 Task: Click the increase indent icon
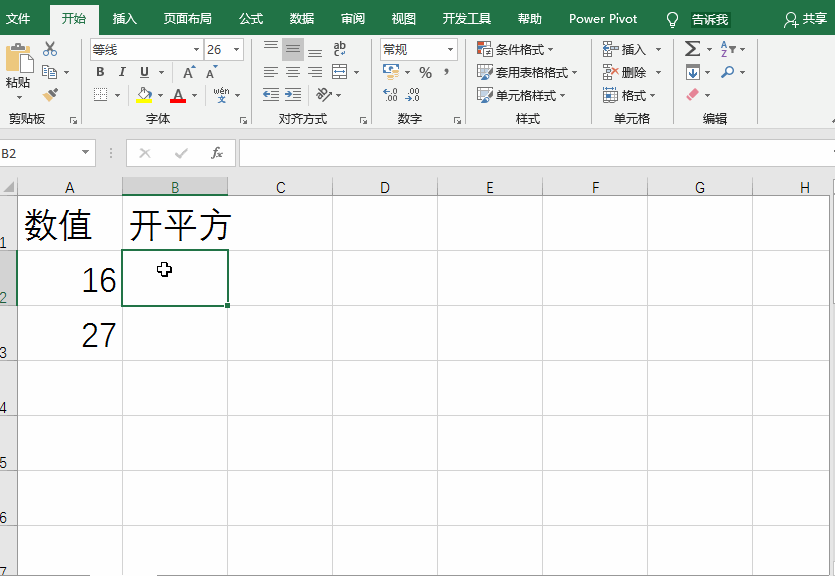click(293, 95)
